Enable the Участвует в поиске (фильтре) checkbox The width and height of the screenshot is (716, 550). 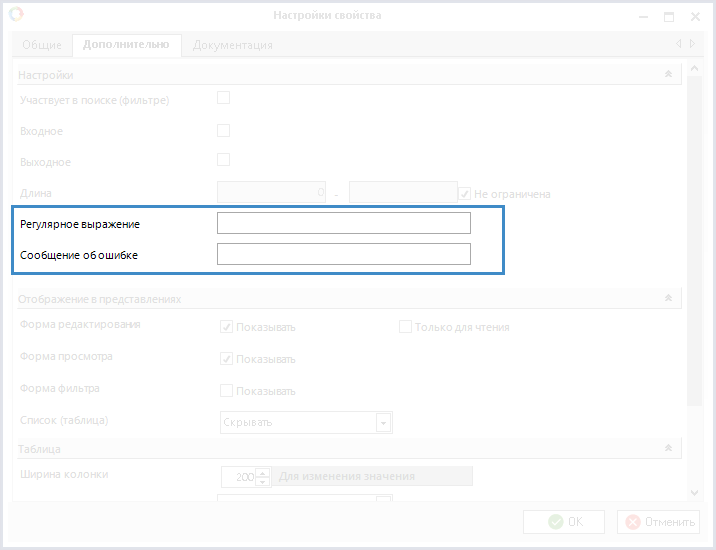pos(224,98)
